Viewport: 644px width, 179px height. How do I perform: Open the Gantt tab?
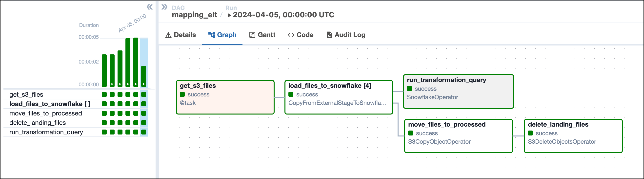[262, 35]
